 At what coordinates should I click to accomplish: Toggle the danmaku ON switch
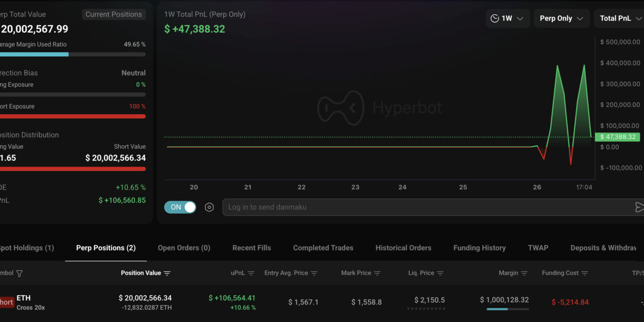click(x=180, y=207)
